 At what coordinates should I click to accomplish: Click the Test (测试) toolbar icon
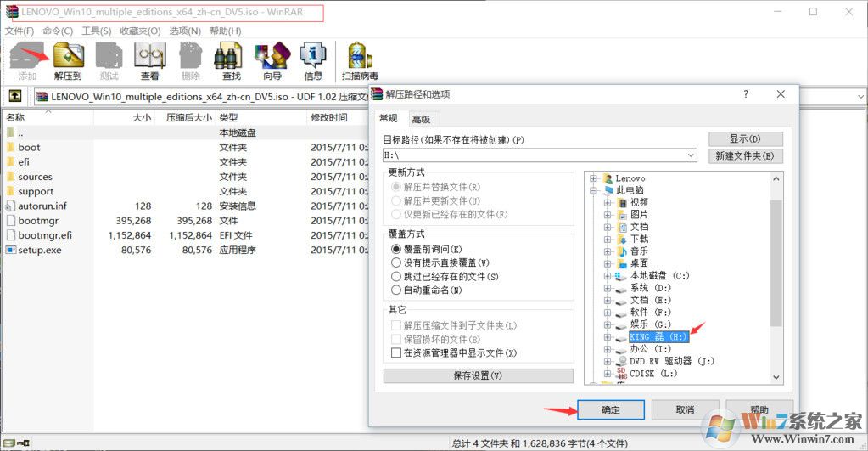109,57
